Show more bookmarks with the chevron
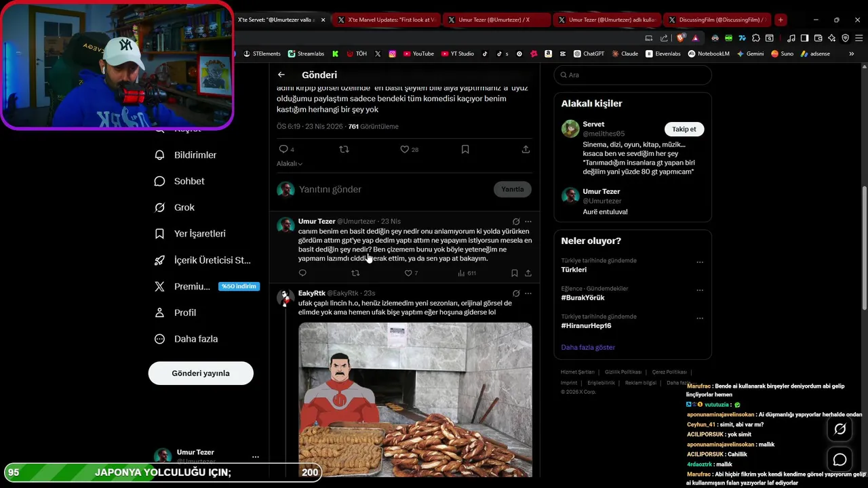This screenshot has width=868, height=488. coord(852,54)
